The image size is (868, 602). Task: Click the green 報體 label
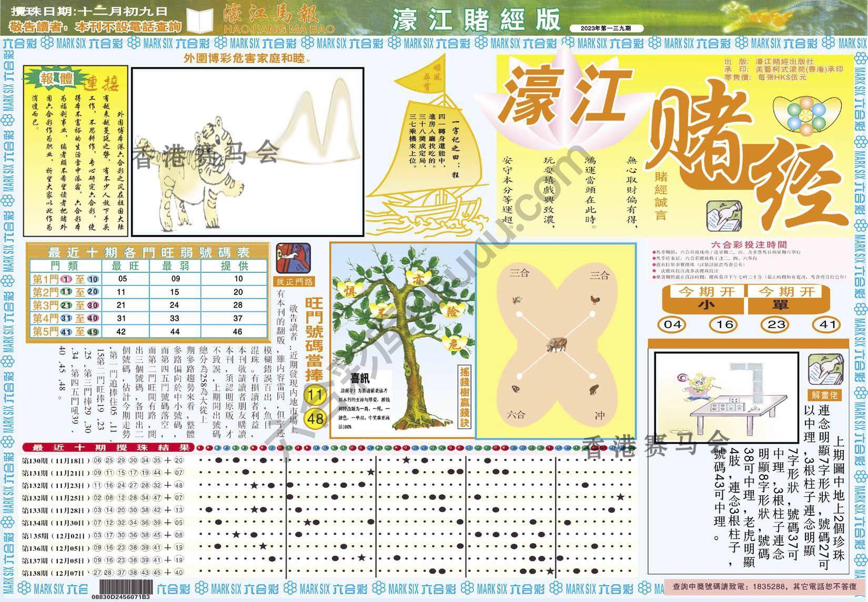click(57, 79)
